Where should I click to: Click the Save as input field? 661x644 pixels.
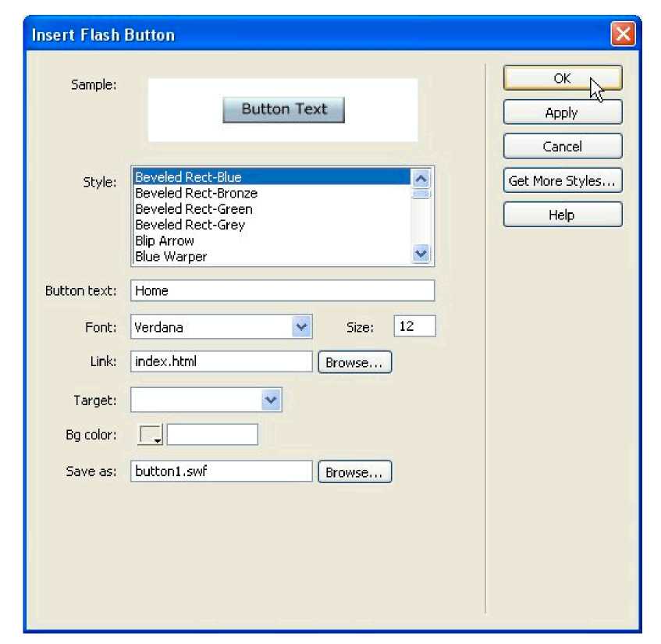[x=222, y=471]
